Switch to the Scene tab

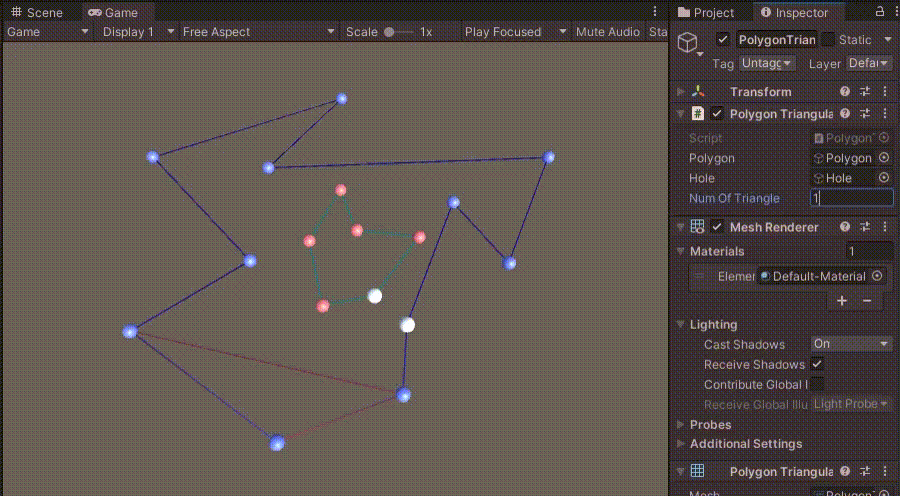tap(37, 12)
